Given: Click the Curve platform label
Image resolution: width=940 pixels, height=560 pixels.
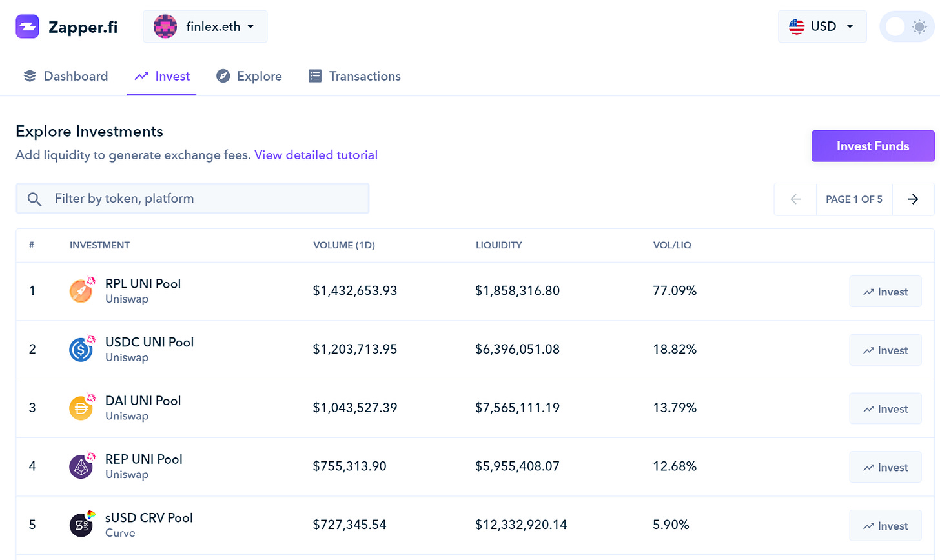Looking at the screenshot, I should click(x=120, y=533).
